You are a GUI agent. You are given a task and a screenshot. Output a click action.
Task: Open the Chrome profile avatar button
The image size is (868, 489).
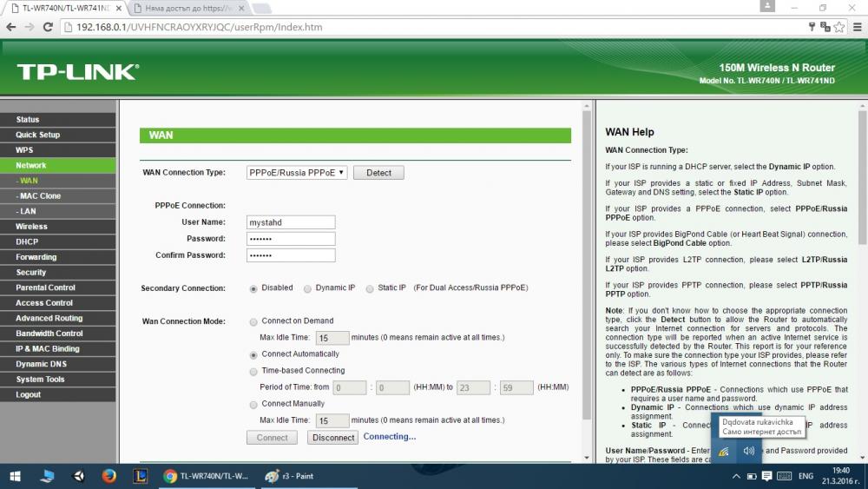[x=767, y=6]
